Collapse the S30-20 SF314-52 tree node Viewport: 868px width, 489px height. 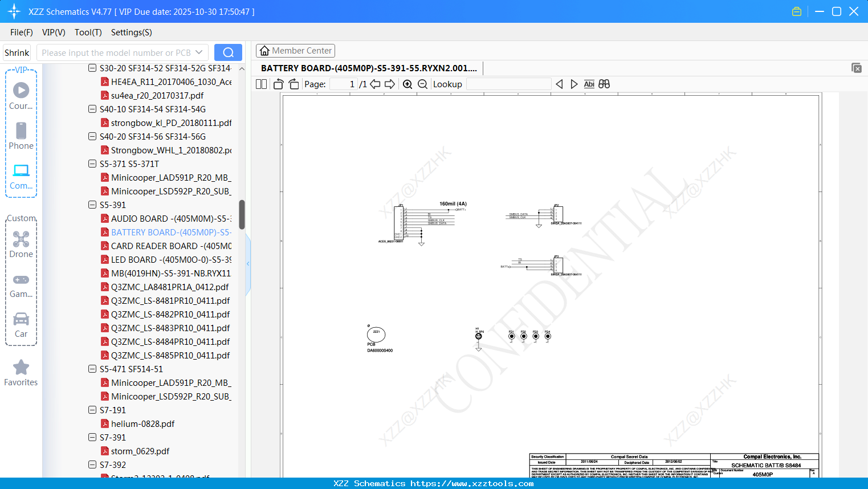[x=92, y=68]
